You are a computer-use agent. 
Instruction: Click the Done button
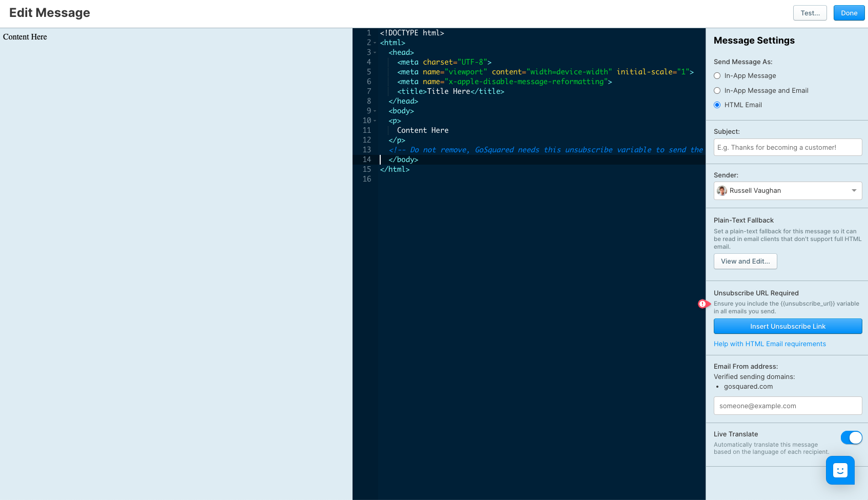pyautogui.click(x=849, y=13)
